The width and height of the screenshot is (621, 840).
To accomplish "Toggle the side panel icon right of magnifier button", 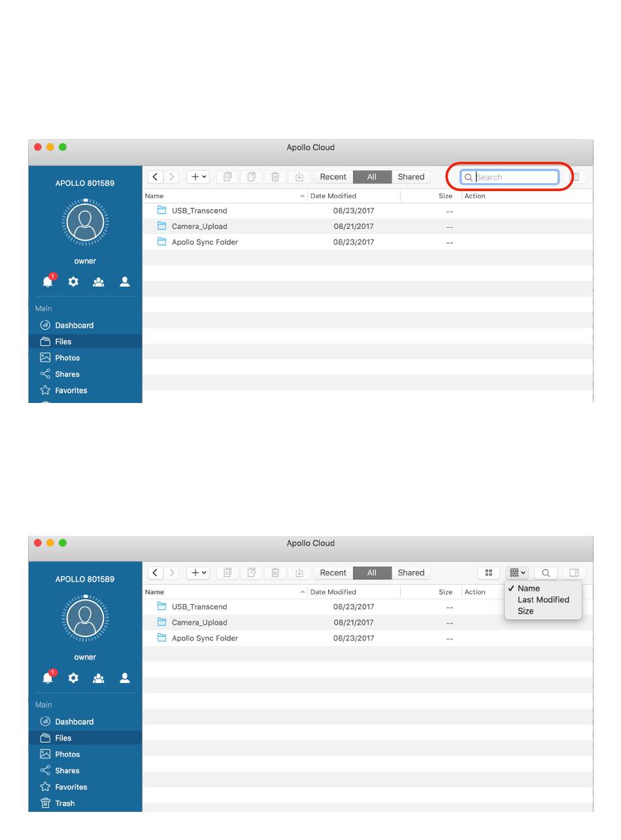I will coord(575,573).
